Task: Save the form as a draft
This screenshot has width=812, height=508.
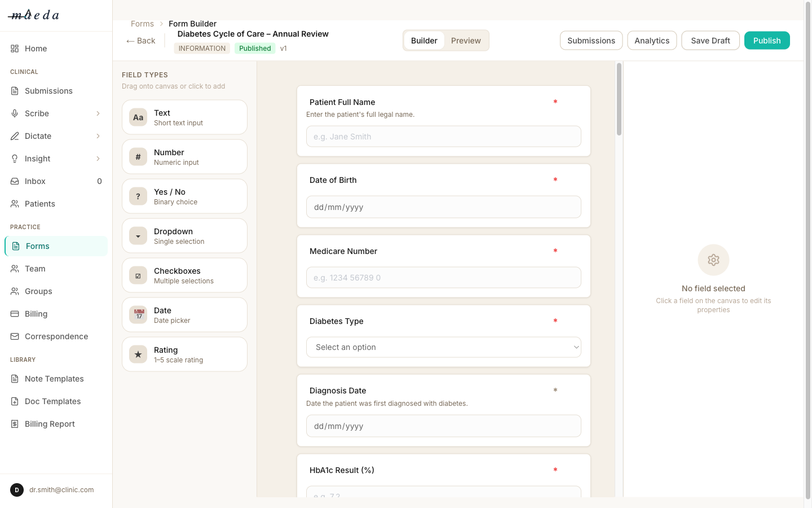Action: (710, 40)
